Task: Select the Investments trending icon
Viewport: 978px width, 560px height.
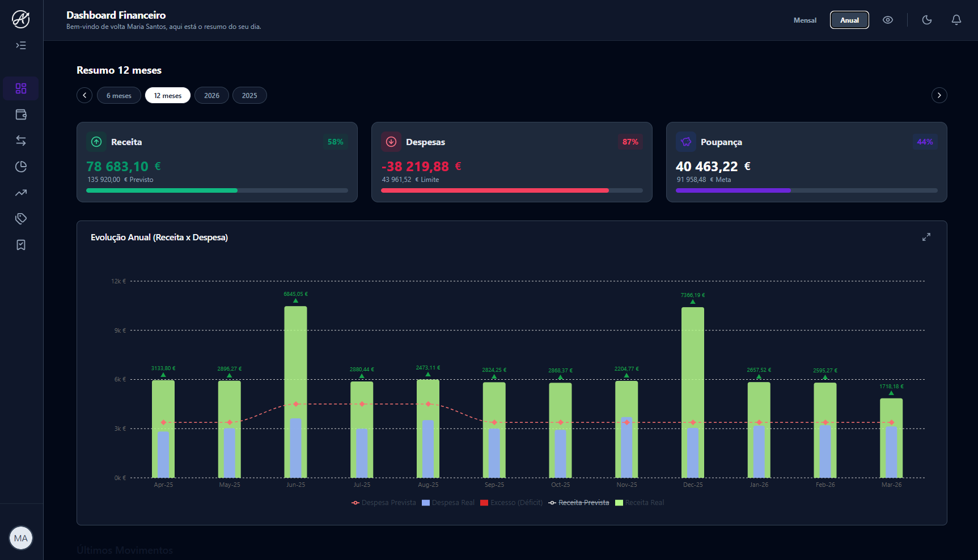Action: pyautogui.click(x=21, y=193)
